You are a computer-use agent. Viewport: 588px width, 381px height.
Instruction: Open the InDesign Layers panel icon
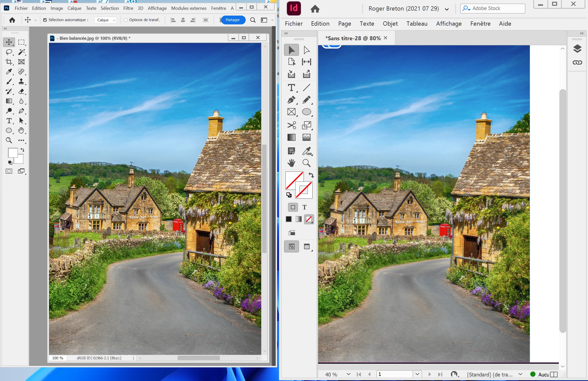pos(577,49)
